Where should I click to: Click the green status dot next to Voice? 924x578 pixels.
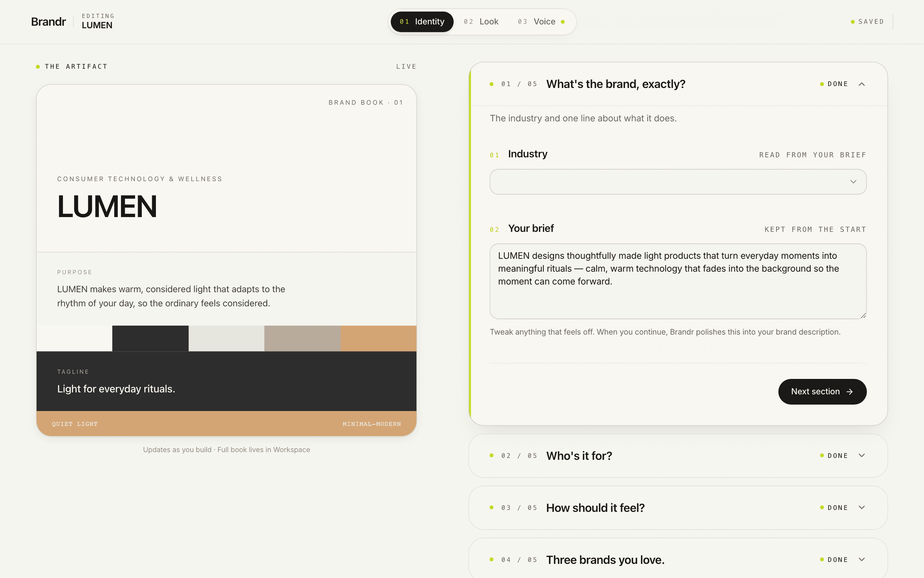563,22
